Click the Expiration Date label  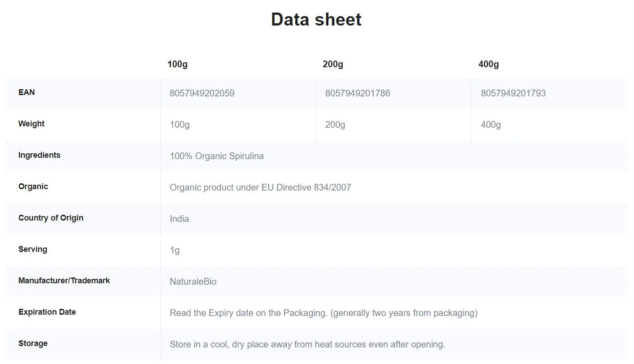[x=47, y=312]
